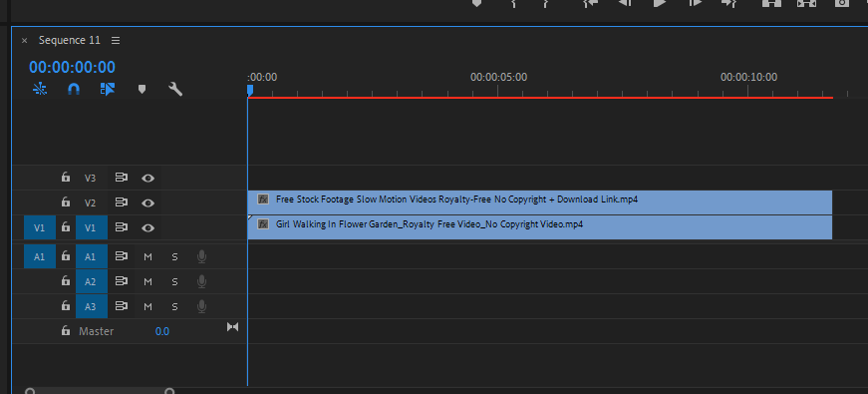
Task: Open Timeline Display Settings wrench
Action: coord(175,89)
